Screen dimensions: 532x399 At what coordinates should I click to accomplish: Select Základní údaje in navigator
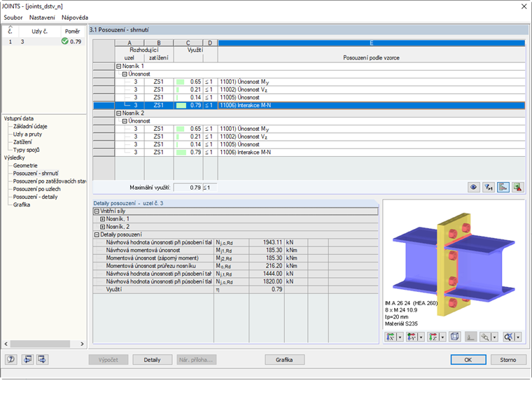pos(30,126)
